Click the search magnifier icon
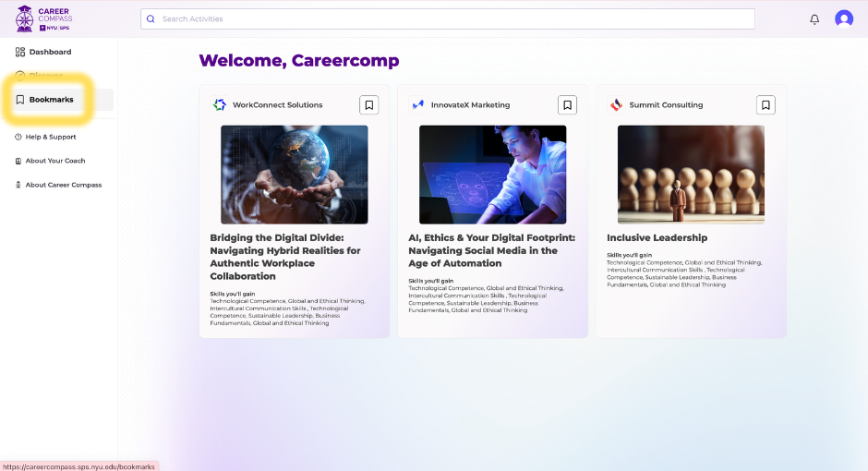This screenshot has height=471, width=868. [151, 18]
